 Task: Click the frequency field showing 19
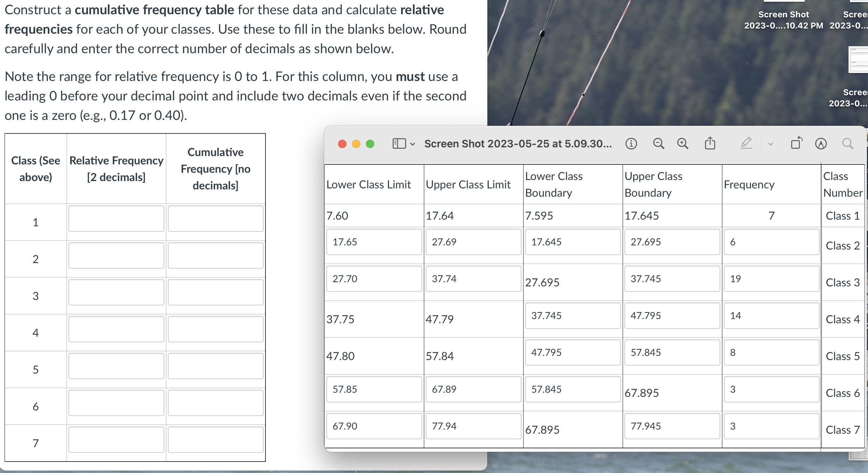click(772, 279)
